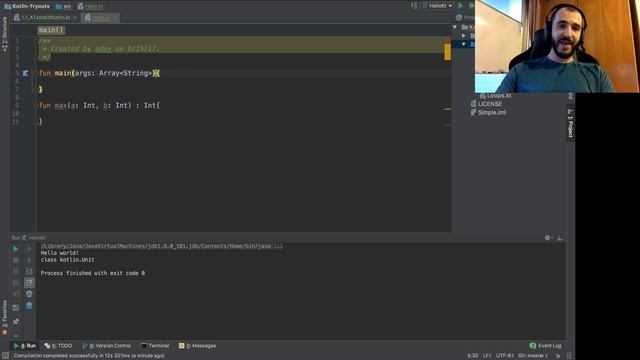
Task: Open the 4: Run tool window tab
Action: click(24, 346)
